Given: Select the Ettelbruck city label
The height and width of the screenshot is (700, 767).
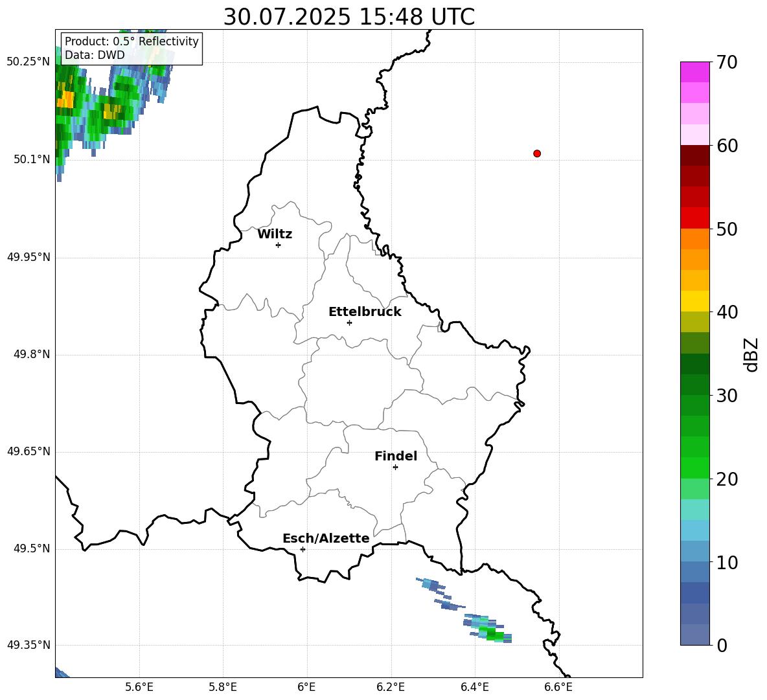Looking at the screenshot, I should (365, 312).
